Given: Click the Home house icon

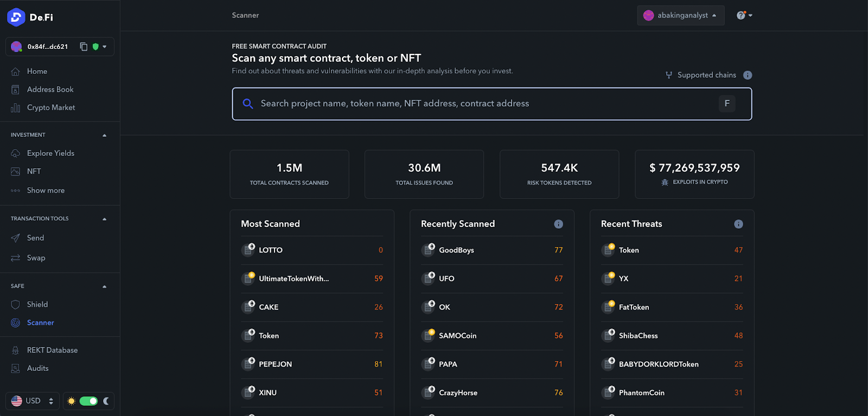Looking at the screenshot, I should (16, 71).
